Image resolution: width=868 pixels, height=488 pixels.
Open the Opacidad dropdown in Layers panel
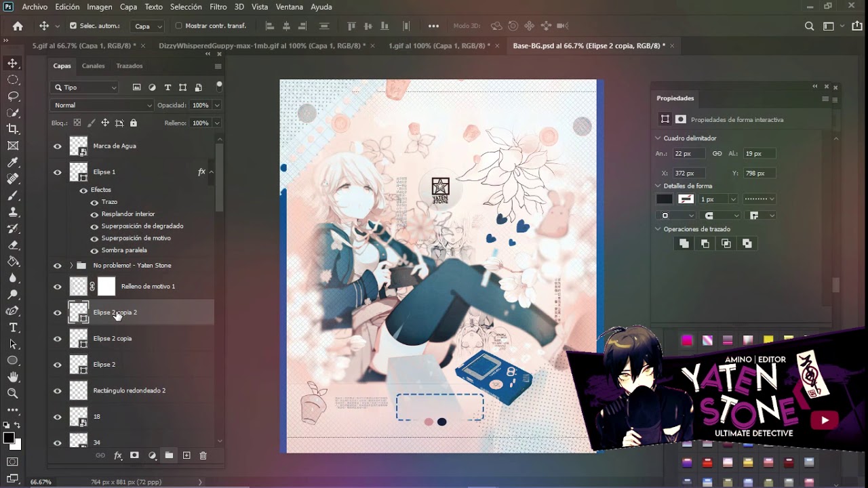[216, 105]
